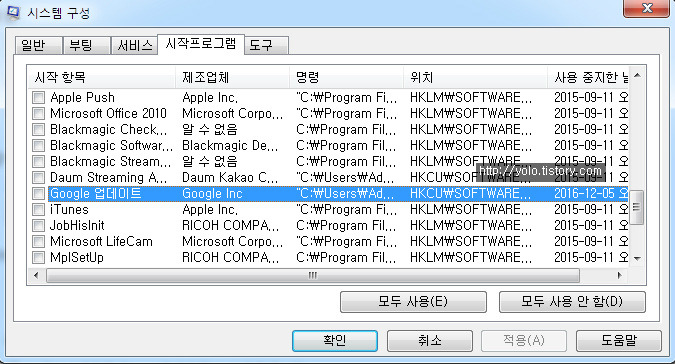Enable the Microsoft LifeCam checkbox

tap(39, 241)
